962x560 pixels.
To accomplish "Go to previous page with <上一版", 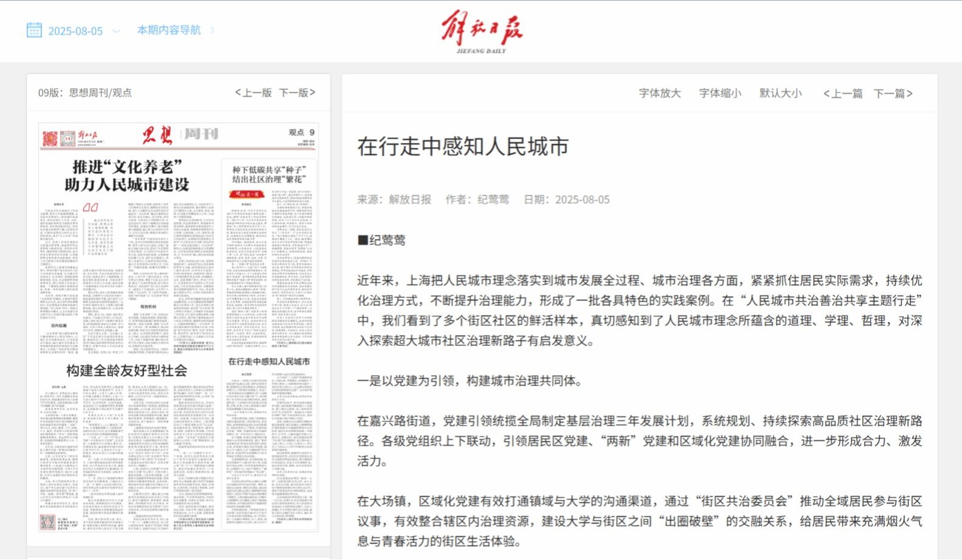I will click(254, 92).
